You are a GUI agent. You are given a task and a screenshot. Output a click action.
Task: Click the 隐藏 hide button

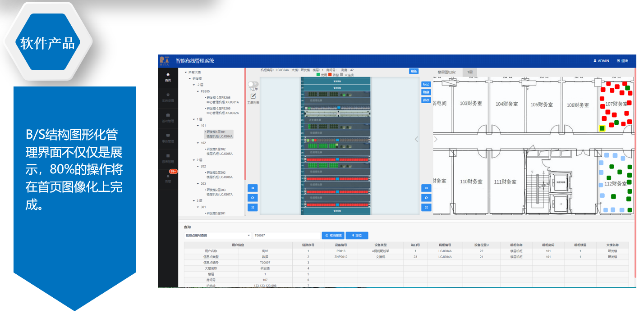[426, 92]
